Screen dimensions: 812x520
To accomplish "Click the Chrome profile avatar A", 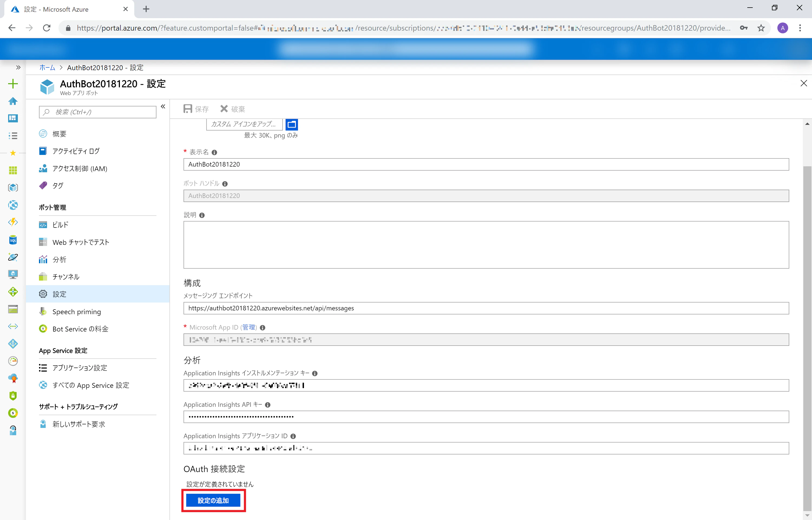I will coord(783,28).
